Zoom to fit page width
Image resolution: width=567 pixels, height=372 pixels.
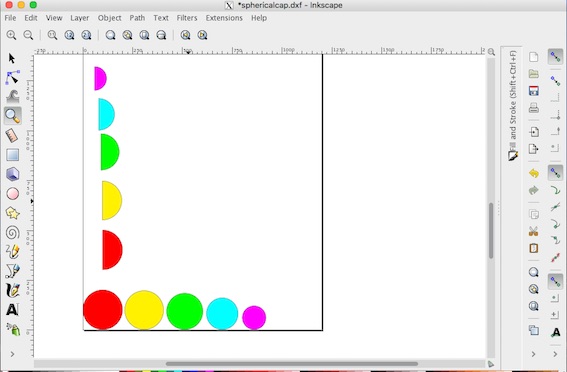point(161,35)
